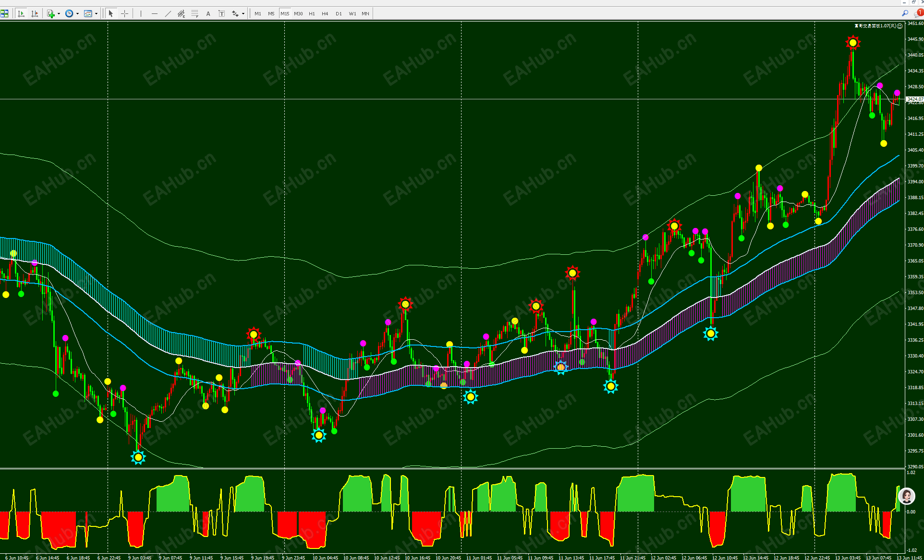Pick the equidistant channel tool
Image resolution: width=924 pixels, height=560 pixels.
click(181, 13)
